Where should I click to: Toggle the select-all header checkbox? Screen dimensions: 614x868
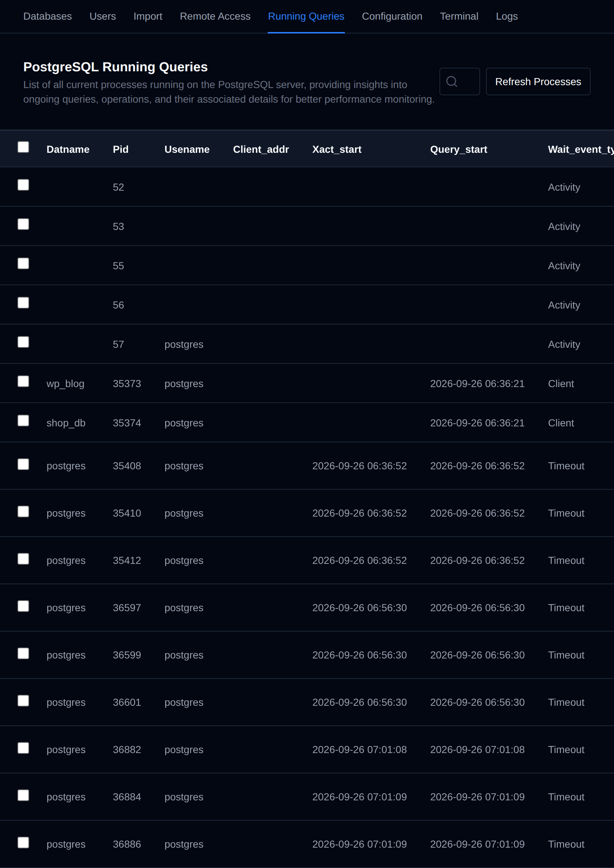point(23,147)
